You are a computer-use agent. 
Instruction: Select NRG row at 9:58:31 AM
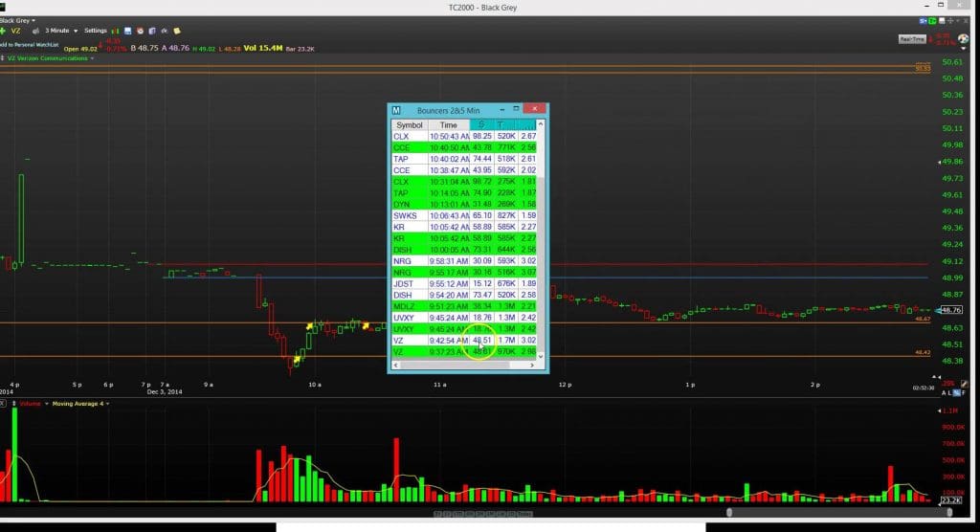click(464, 260)
